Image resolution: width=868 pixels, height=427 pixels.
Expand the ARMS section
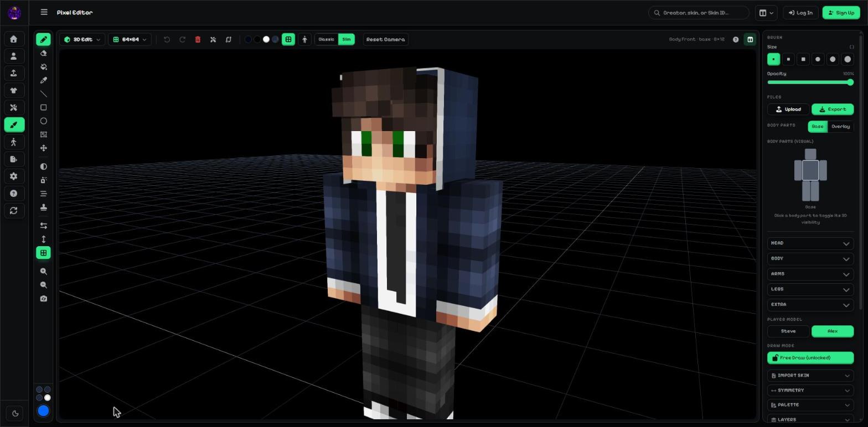tap(810, 274)
